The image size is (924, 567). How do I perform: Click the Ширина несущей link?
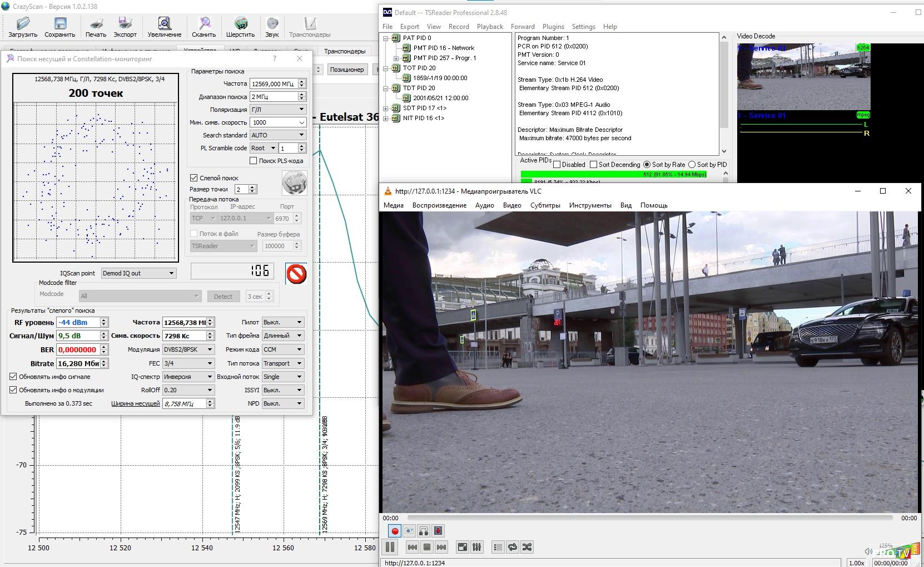coord(135,403)
